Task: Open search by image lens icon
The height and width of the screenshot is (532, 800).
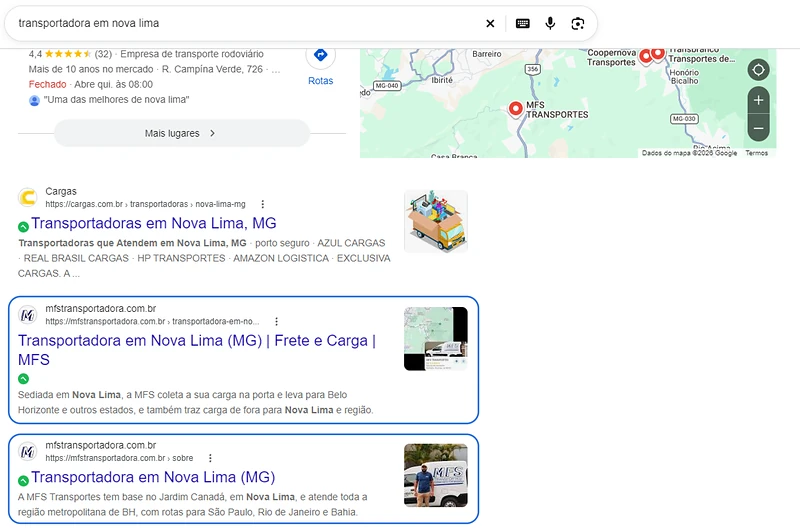Action: click(x=578, y=23)
